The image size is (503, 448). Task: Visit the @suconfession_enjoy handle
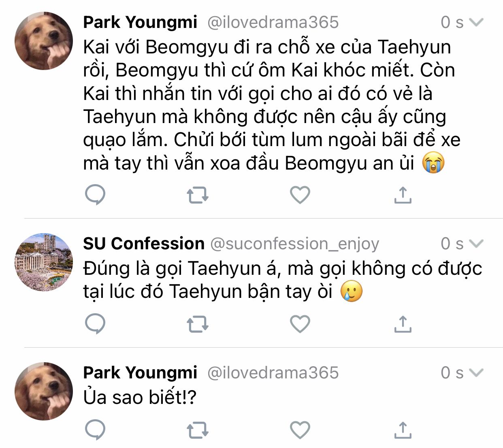click(x=294, y=244)
